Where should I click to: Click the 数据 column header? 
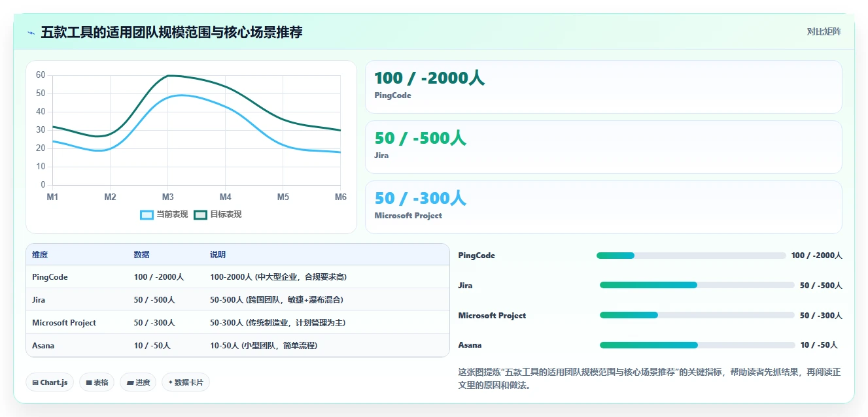click(x=142, y=255)
